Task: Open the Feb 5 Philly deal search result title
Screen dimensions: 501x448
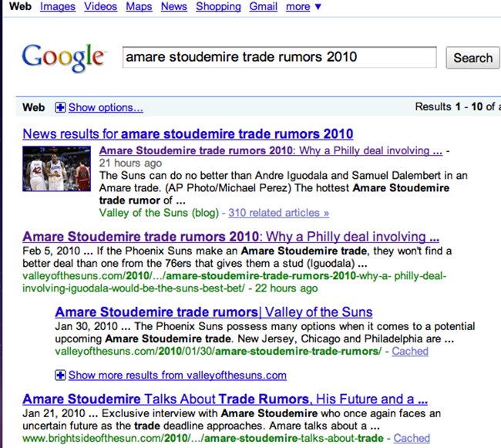Action: 230,237
